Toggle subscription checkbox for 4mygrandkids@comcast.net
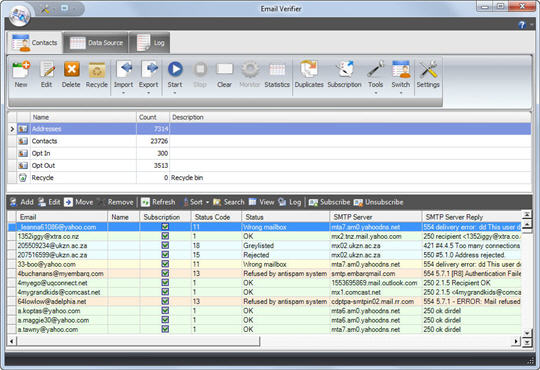The image size is (540, 370). (x=165, y=292)
